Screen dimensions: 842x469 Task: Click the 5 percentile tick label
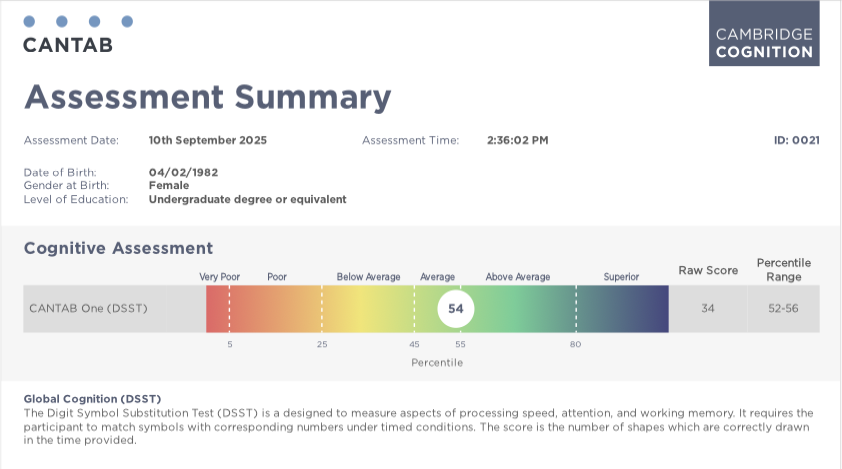tap(230, 344)
